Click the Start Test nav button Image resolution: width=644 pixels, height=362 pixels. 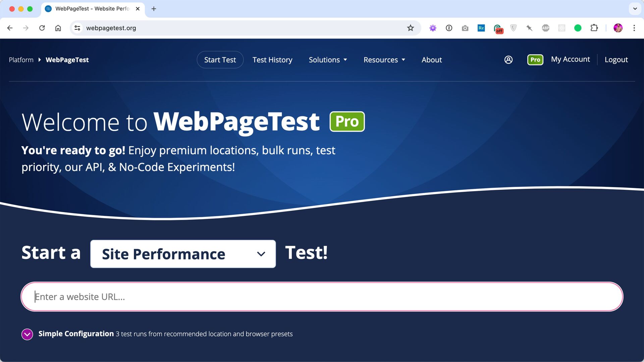[220, 60]
